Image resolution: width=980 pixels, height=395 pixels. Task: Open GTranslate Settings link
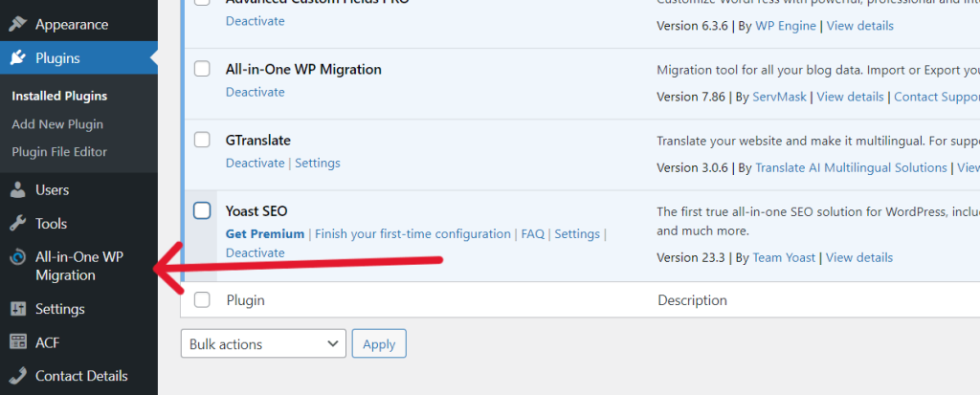point(318,163)
